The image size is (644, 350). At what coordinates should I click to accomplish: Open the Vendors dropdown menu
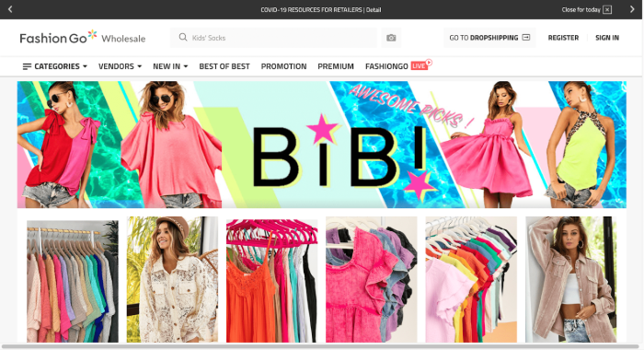(x=120, y=66)
